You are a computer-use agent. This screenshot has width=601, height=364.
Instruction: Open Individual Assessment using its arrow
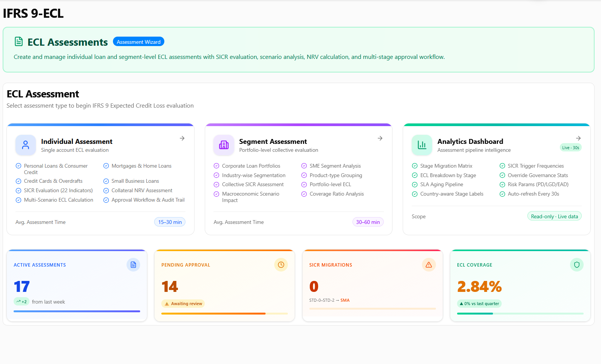coord(182,139)
